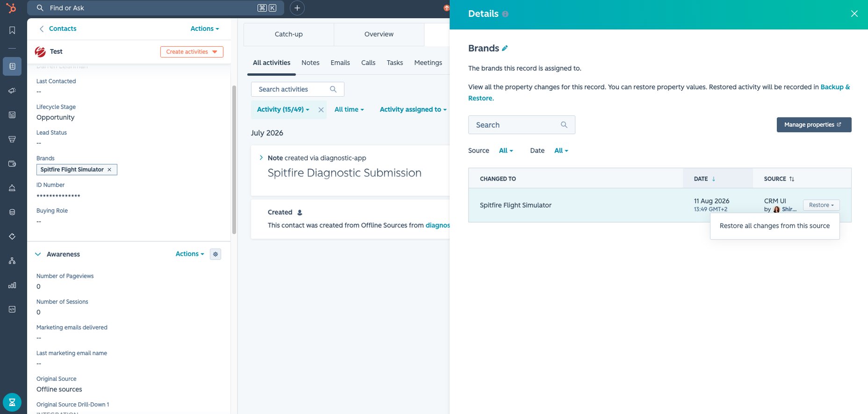Image resolution: width=868 pixels, height=414 pixels.
Task: Open the Source All filter dropdown
Action: 506,151
